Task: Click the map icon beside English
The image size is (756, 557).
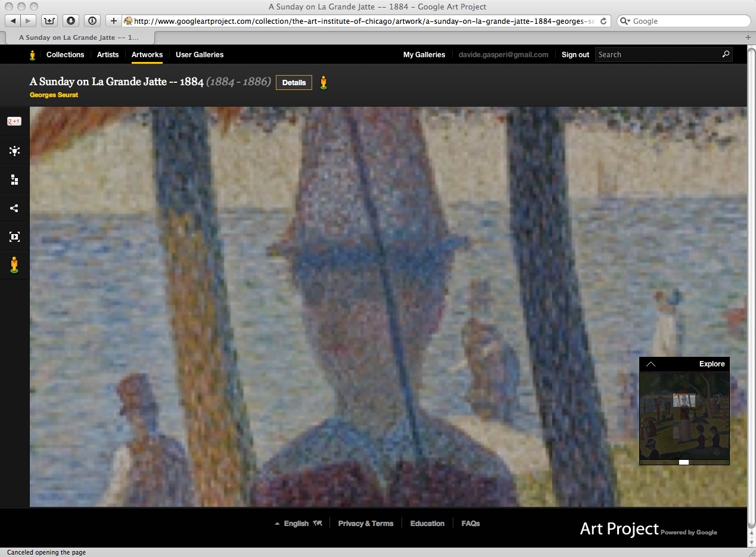Action: pos(318,524)
